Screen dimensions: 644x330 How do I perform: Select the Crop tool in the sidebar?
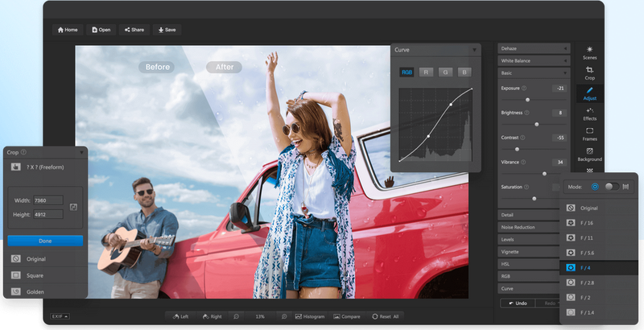589,73
